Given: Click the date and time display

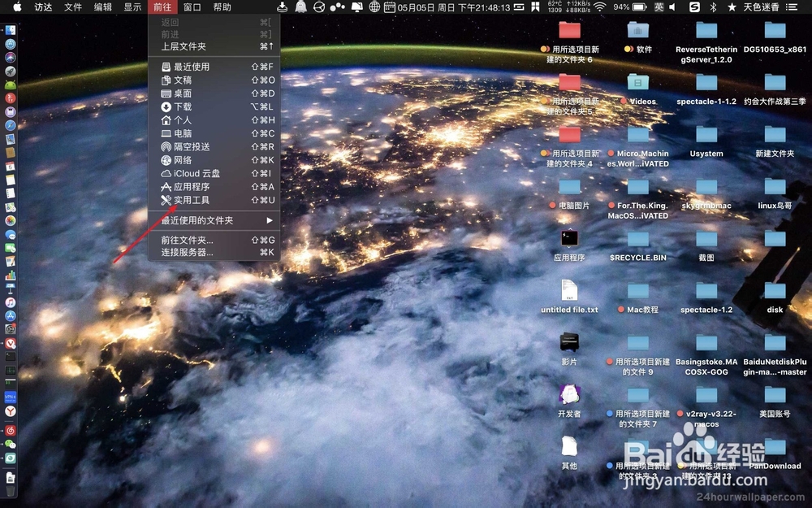Looking at the screenshot, I should tap(454, 7).
